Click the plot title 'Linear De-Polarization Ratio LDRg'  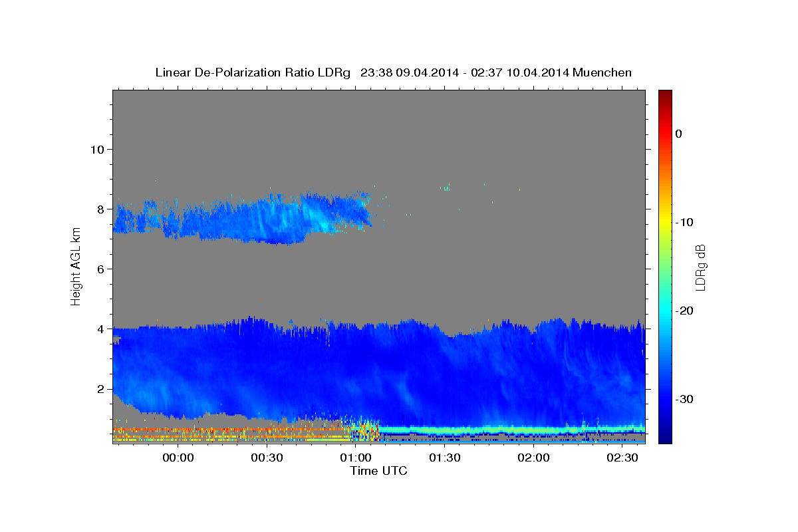(x=253, y=72)
